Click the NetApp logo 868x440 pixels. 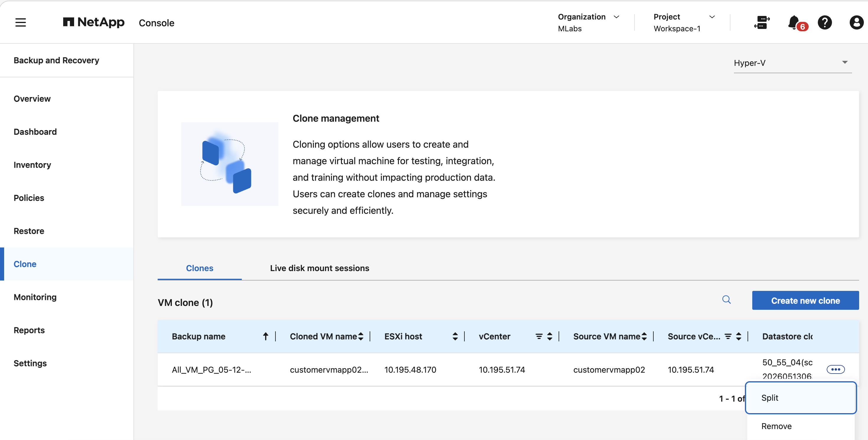point(94,22)
